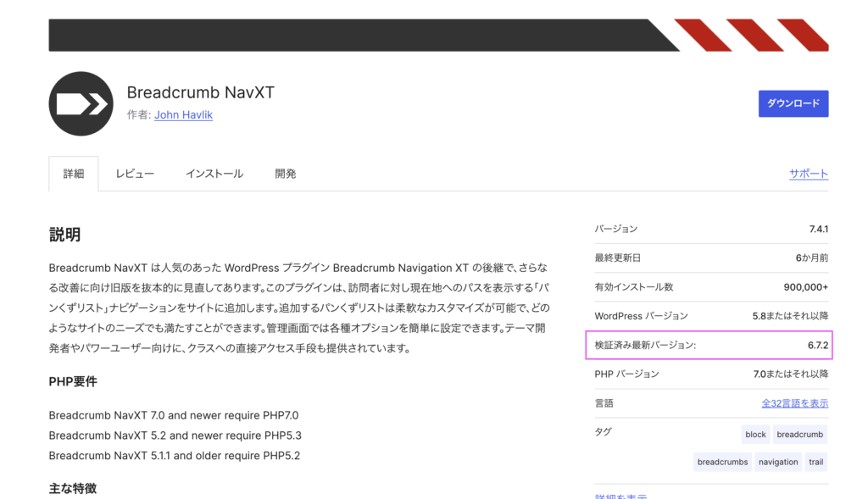Image resolution: width=868 pixels, height=499 pixels.
Task: Open the breadcrumbs tag
Action: (722, 462)
